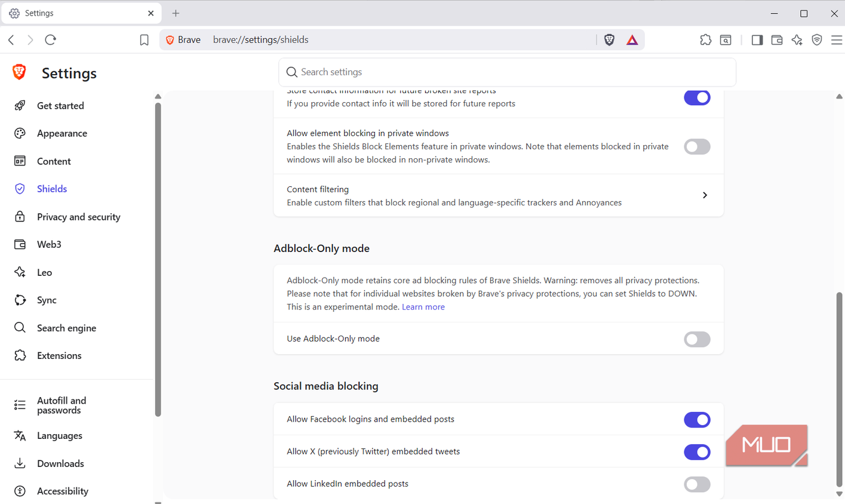This screenshot has height=504, width=845.
Task: Select Privacy and security in sidebar
Action: tap(78, 217)
